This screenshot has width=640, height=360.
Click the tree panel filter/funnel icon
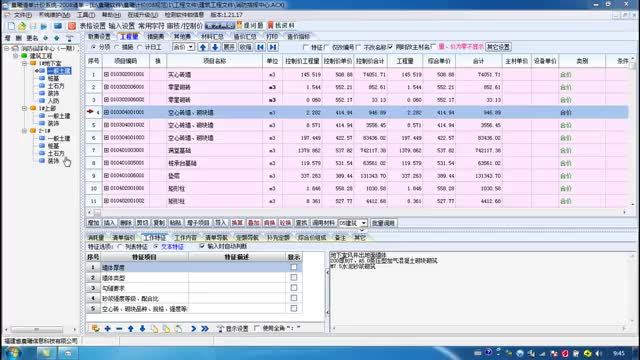(x=70, y=38)
